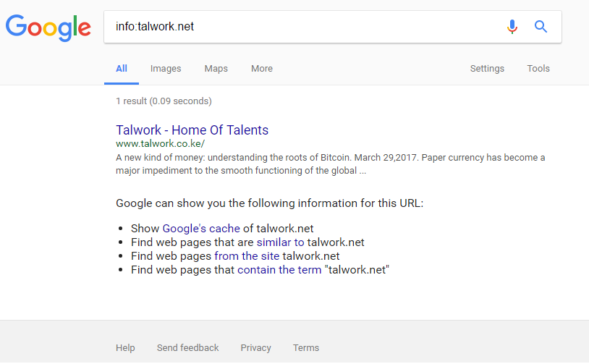Select the All tab
589x364 pixels.
pos(122,69)
